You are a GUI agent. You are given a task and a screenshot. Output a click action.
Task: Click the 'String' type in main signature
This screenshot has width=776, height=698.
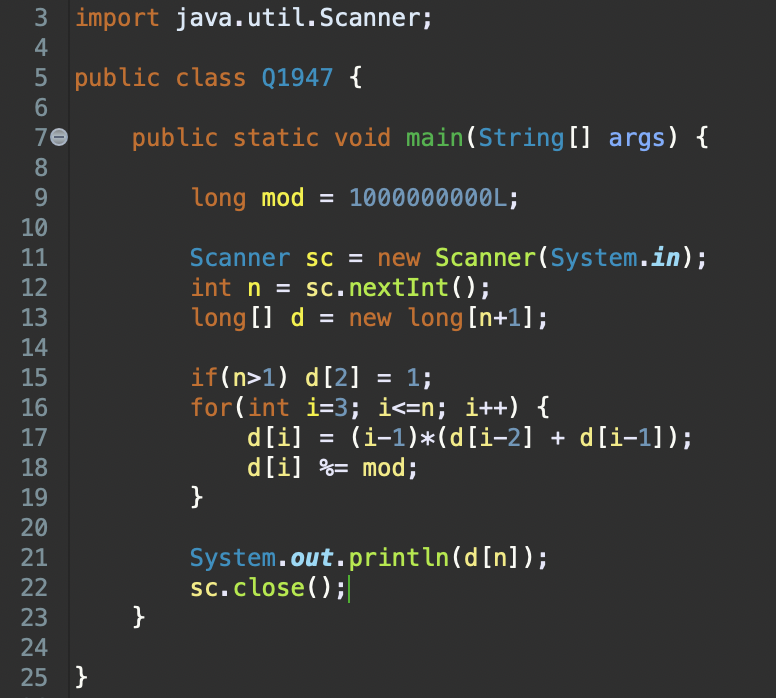[x=521, y=139]
